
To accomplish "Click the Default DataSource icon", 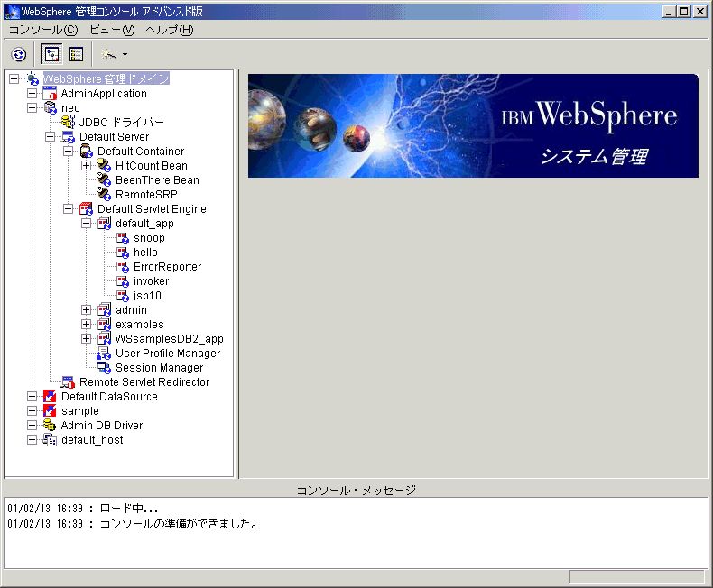I will (50, 397).
